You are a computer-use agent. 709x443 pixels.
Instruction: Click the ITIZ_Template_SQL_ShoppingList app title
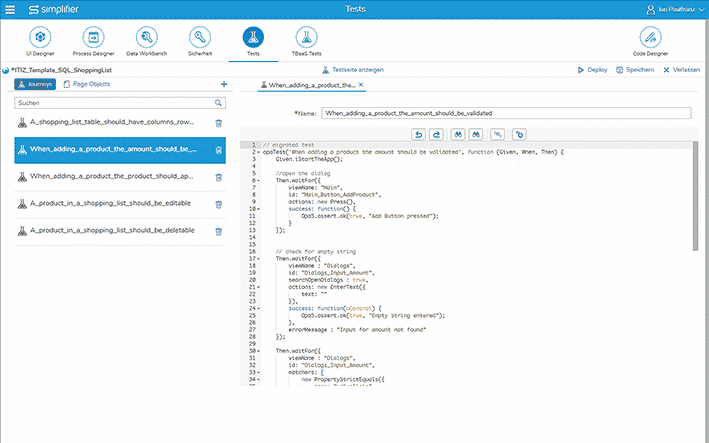[x=61, y=71]
